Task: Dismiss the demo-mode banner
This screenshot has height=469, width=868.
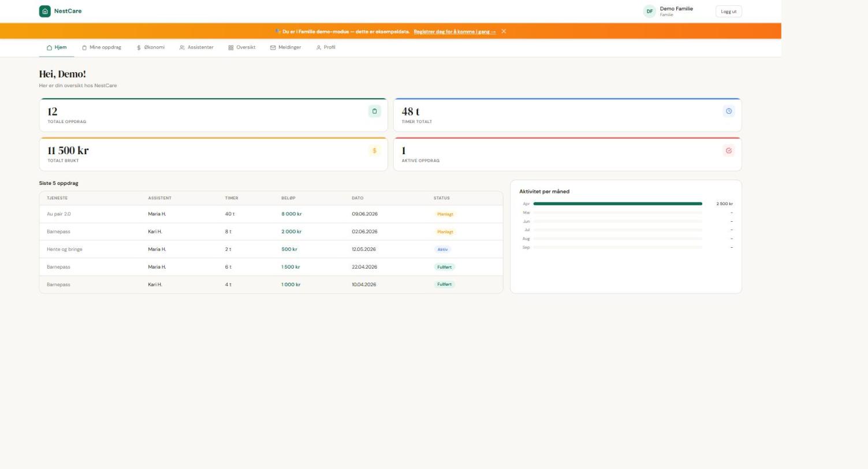Action: [x=504, y=31]
